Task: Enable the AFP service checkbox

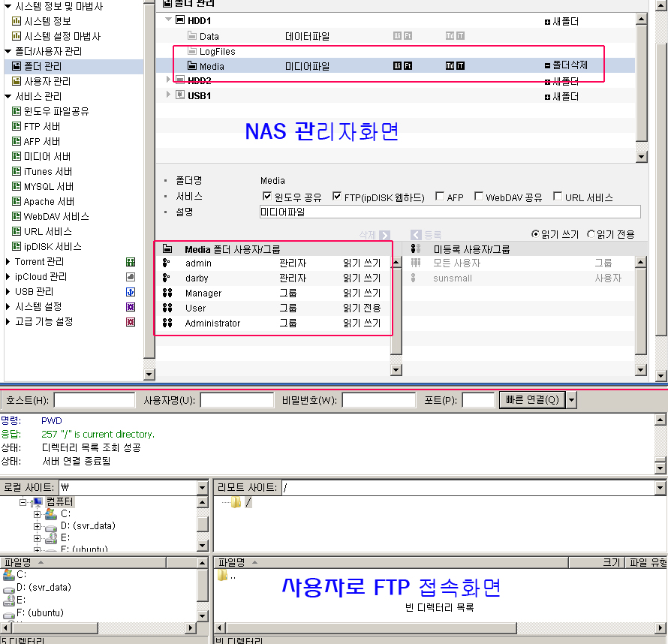Action: coord(440,197)
